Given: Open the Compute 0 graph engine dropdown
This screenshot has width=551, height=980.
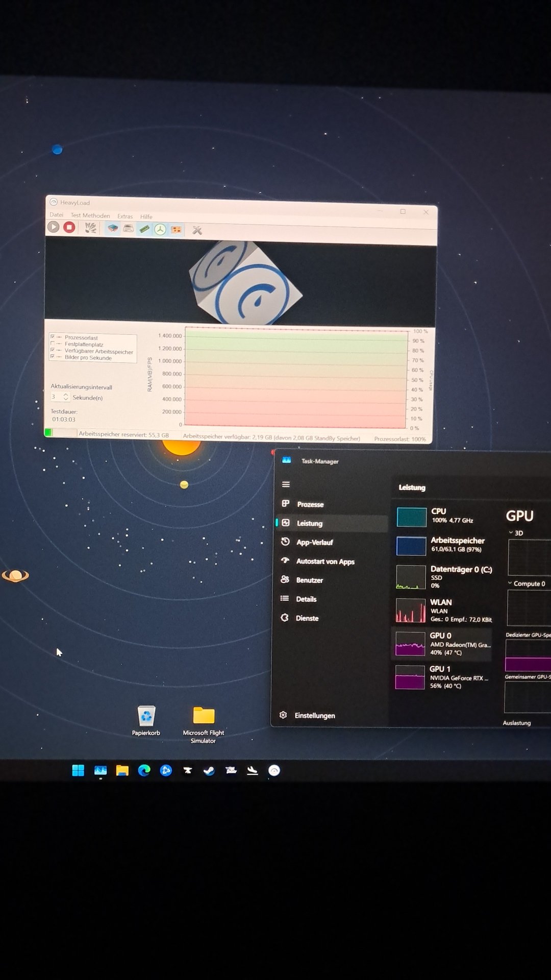Looking at the screenshot, I should point(527,583).
